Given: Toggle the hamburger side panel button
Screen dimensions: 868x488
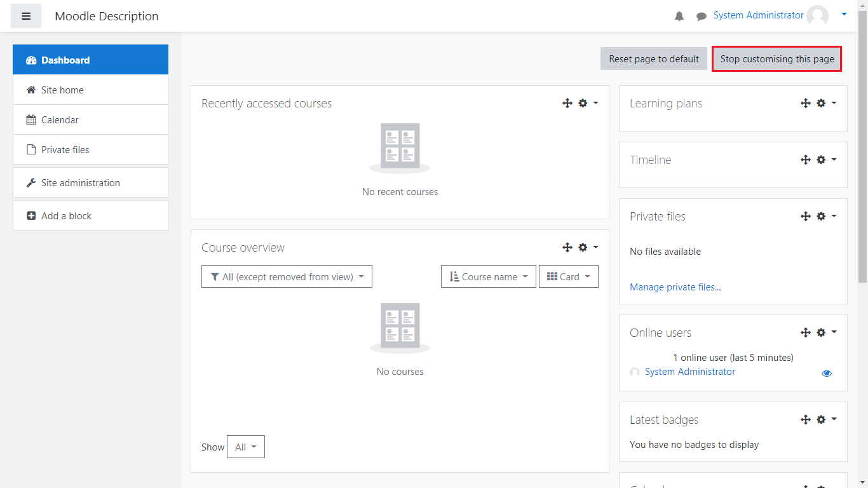Looking at the screenshot, I should (x=26, y=16).
